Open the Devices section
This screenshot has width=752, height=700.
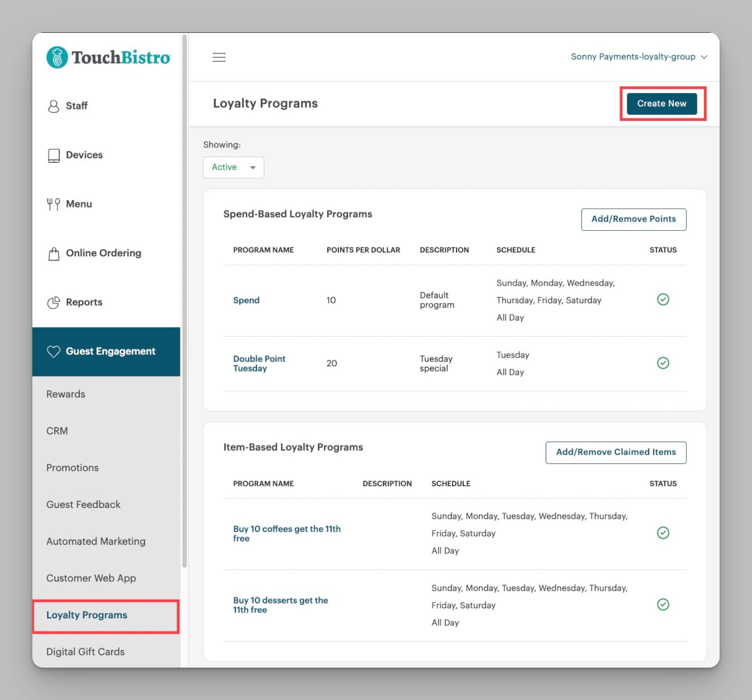(106, 155)
